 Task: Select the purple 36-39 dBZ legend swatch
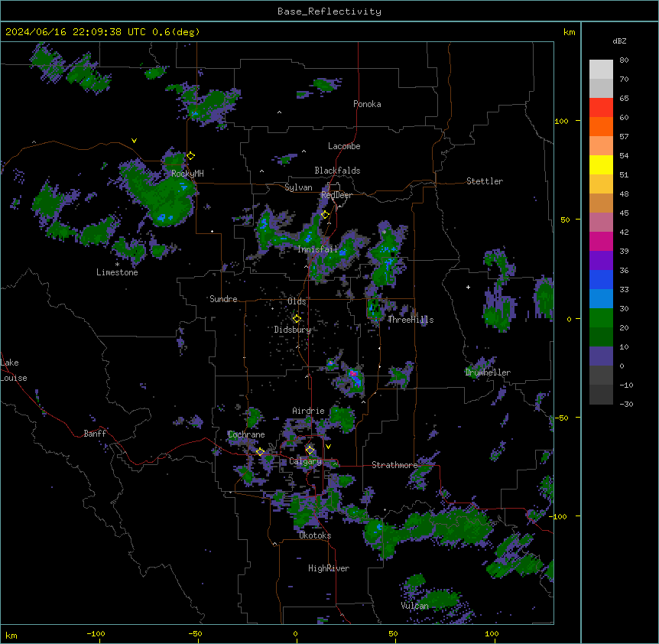(601, 261)
